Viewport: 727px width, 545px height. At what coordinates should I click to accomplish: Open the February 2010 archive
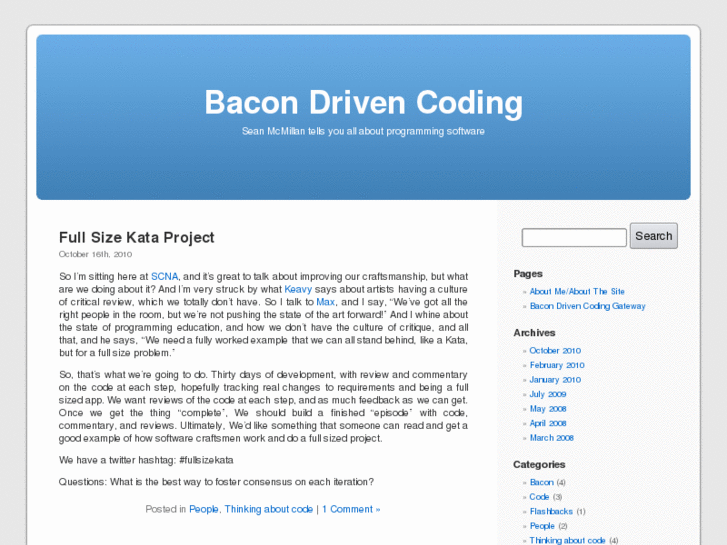557,365
